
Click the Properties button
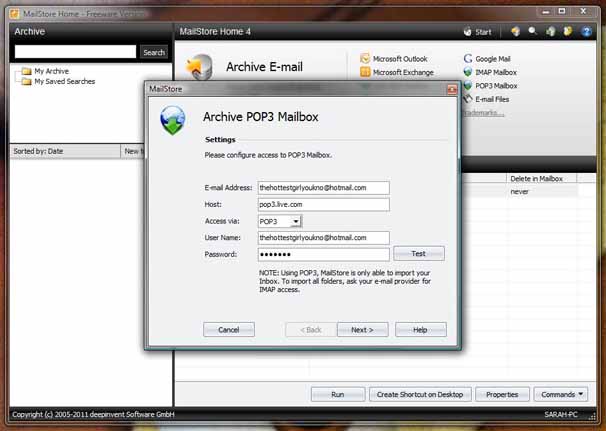(x=502, y=394)
